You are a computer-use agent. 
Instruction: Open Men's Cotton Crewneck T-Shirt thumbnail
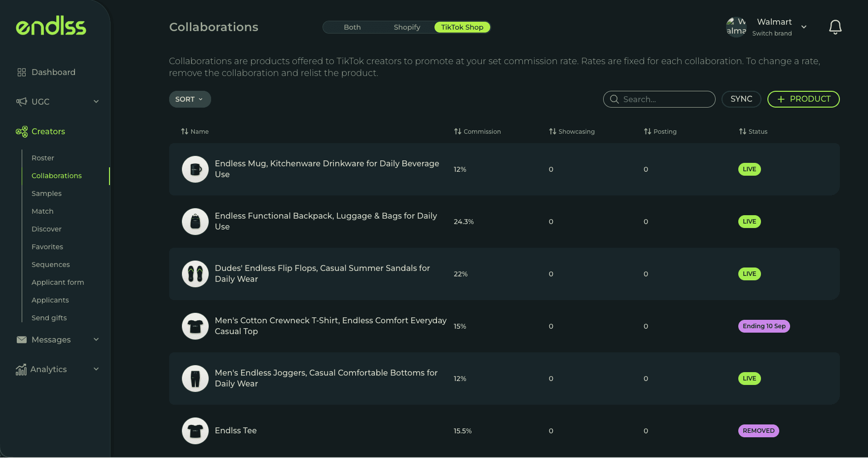pos(195,326)
